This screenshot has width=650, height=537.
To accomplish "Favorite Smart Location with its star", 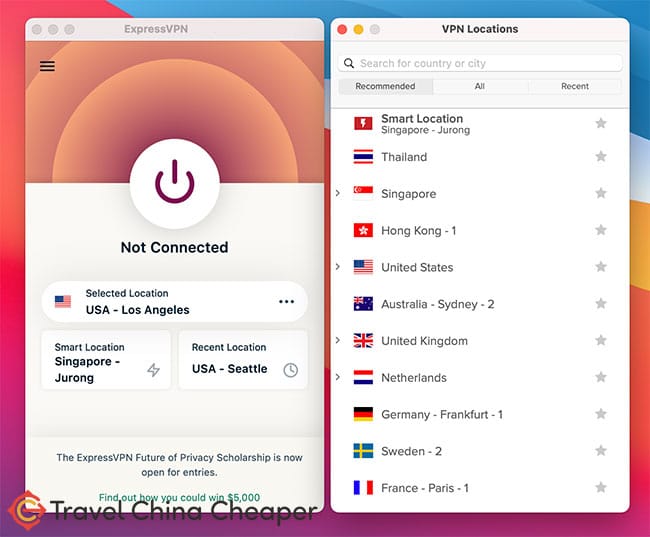I will tap(601, 123).
